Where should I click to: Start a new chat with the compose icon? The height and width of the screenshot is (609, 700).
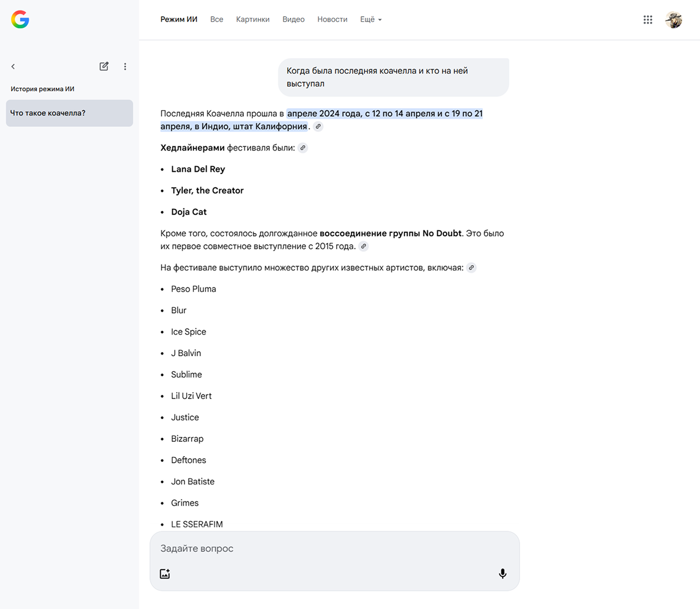coord(104,67)
